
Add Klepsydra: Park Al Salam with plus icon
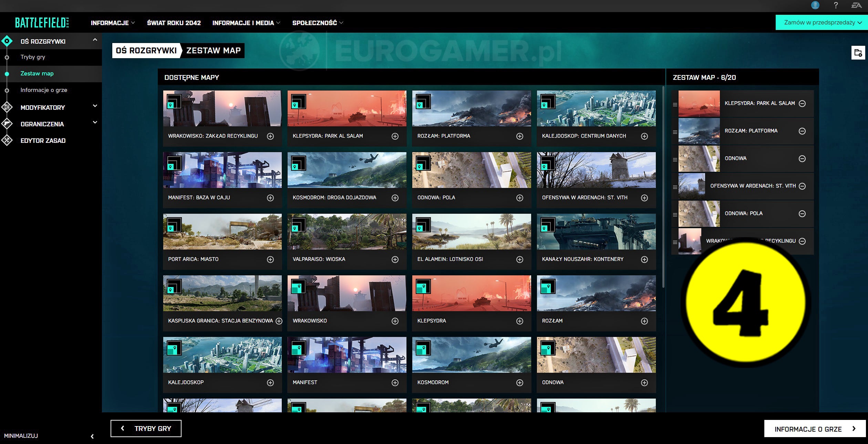[x=395, y=136]
